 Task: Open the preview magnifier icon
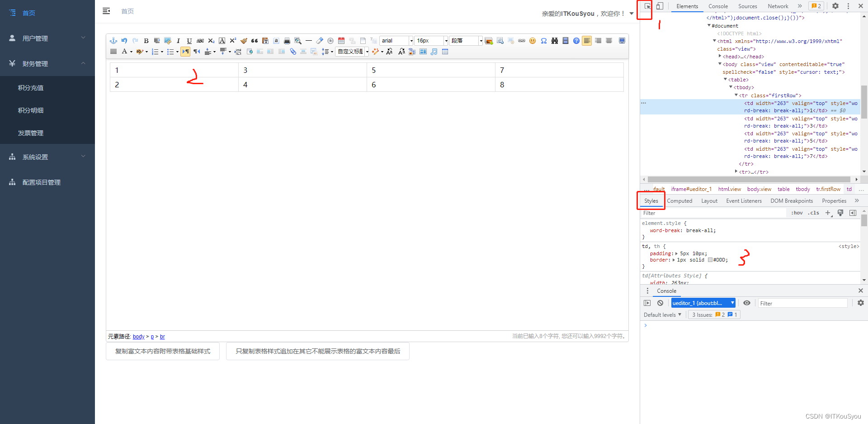pos(298,41)
